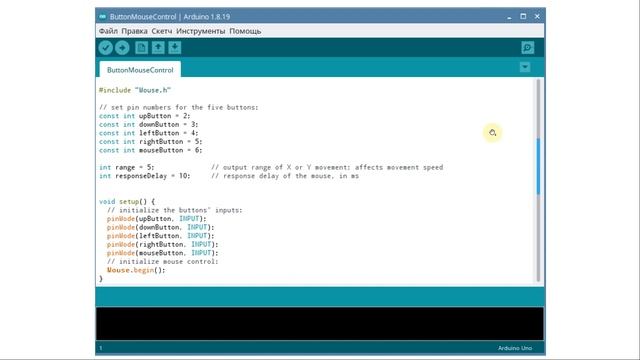Viewport: 640px width, 360px height.
Task: Click the 'response delay of the mouse' comment
Action: click(x=285, y=176)
